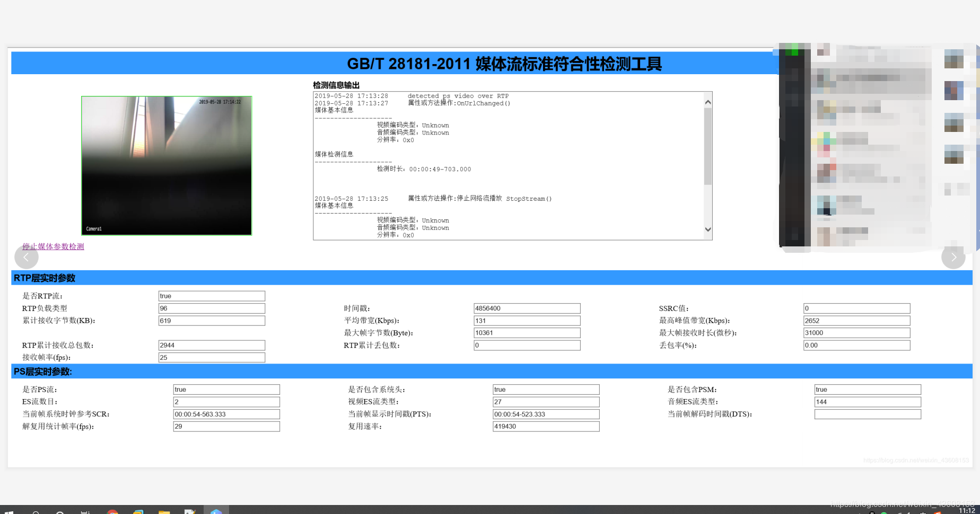Select the 累计接收字节数(KB) field
The image size is (980, 514).
[212, 321]
